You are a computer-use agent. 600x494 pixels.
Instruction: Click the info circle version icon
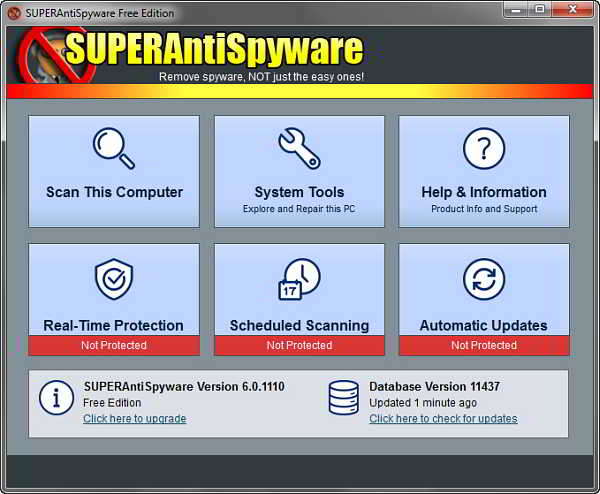(56, 398)
